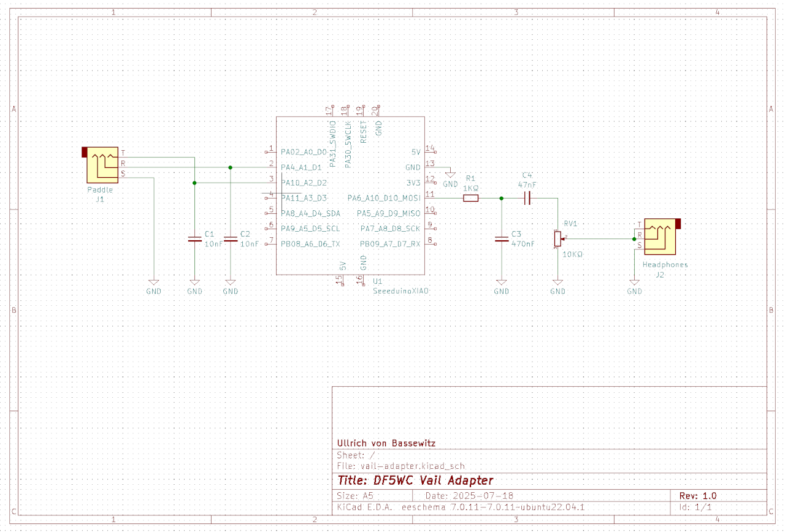Select pin label PB08_A6_D6_TX
This screenshot has width=785, height=532.
[x=310, y=244]
